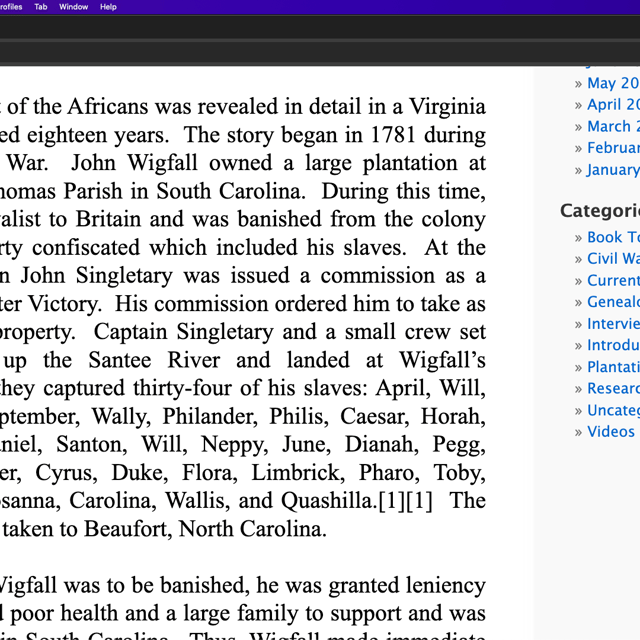Open the Window menu in menu bar
This screenshot has height=640, width=640.
point(73,7)
